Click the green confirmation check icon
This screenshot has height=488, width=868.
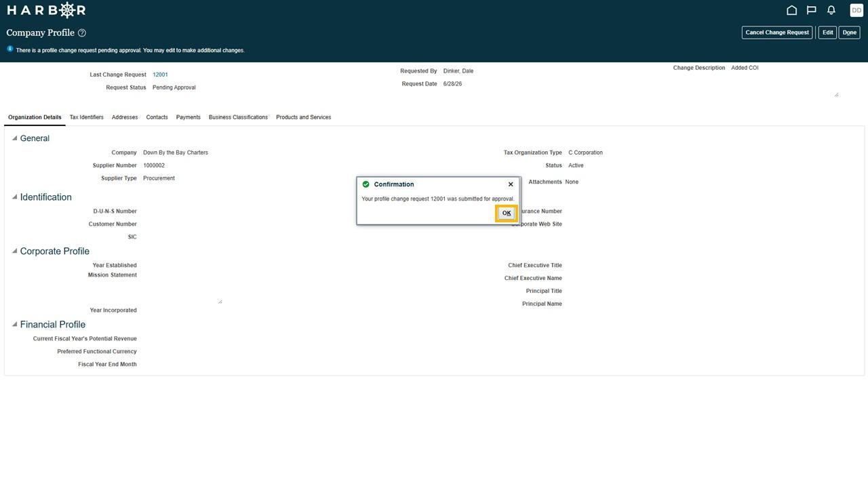[x=366, y=184]
